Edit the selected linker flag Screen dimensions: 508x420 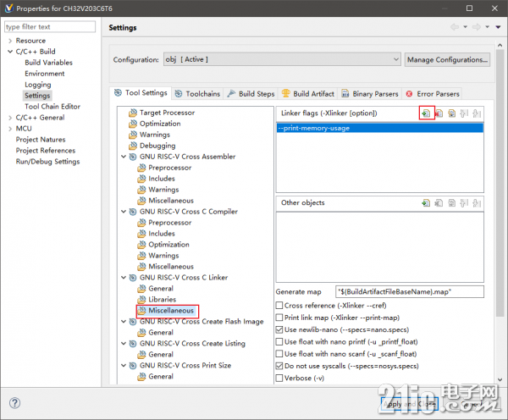451,113
